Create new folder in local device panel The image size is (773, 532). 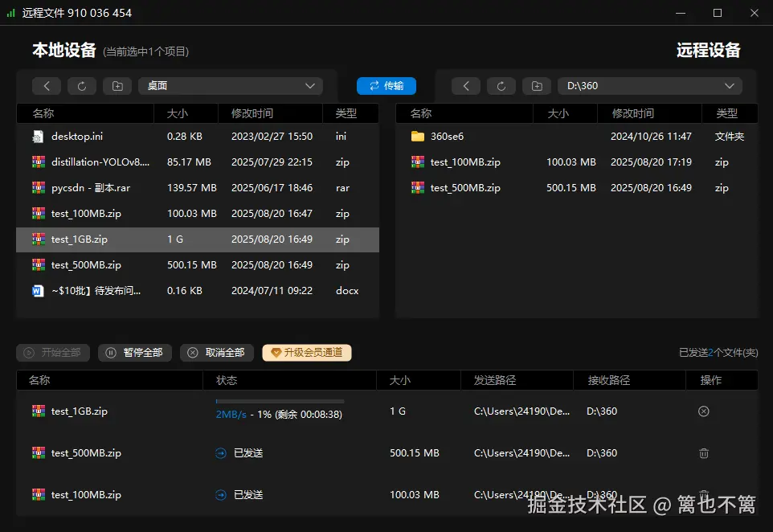click(117, 86)
